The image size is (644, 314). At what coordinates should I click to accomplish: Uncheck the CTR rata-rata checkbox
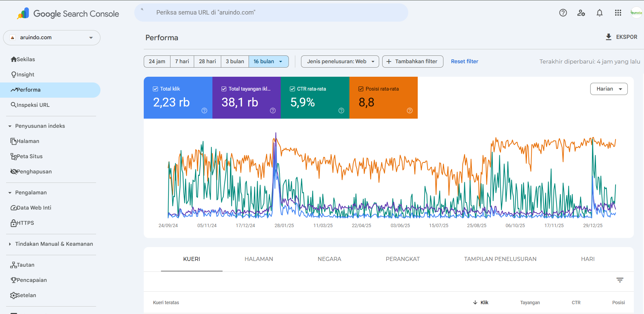point(293,89)
